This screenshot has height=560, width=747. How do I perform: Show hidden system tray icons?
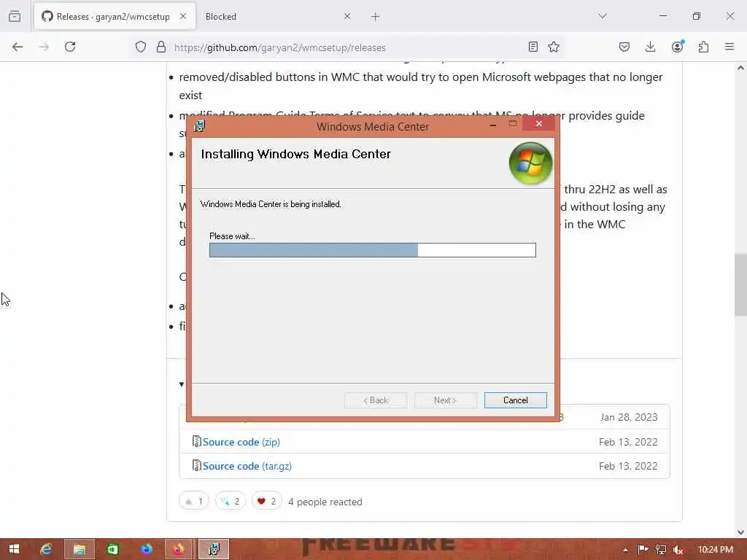coord(625,550)
